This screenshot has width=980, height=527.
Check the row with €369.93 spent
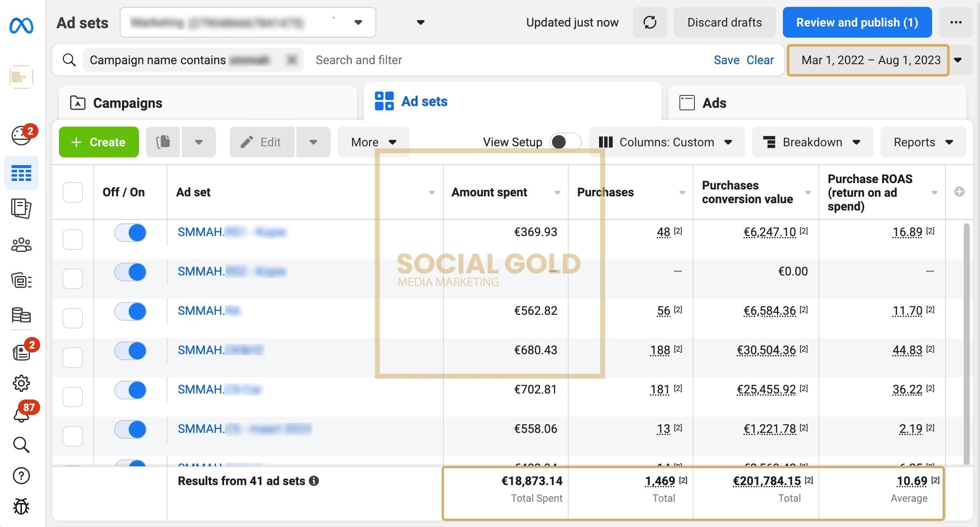tap(73, 240)
